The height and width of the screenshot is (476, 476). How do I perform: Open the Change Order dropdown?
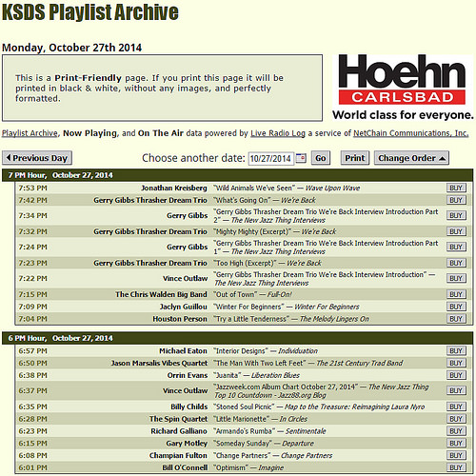(x=411, y=158)
